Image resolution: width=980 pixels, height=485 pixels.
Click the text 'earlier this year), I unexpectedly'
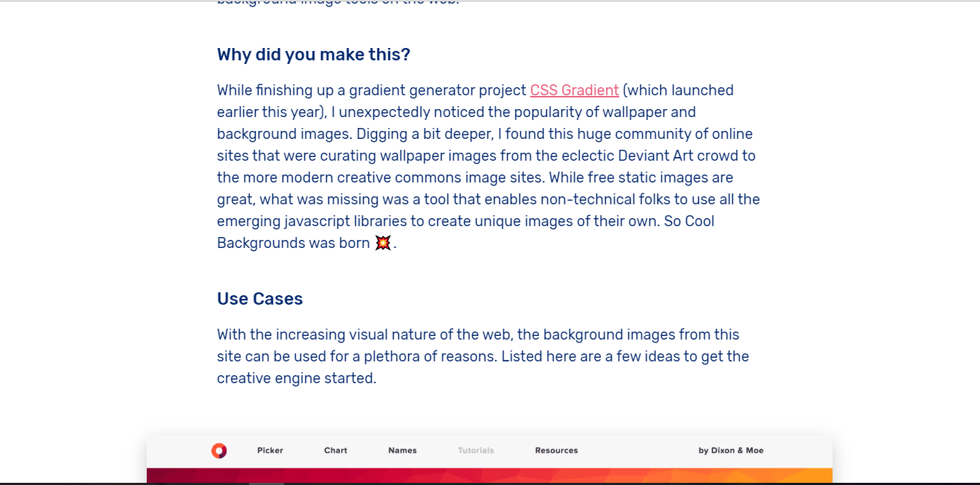pyautogui.click(x=325, y=112)
